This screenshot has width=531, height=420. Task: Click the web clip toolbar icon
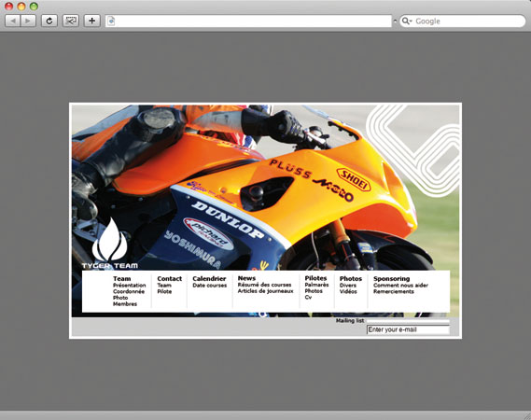70,21
